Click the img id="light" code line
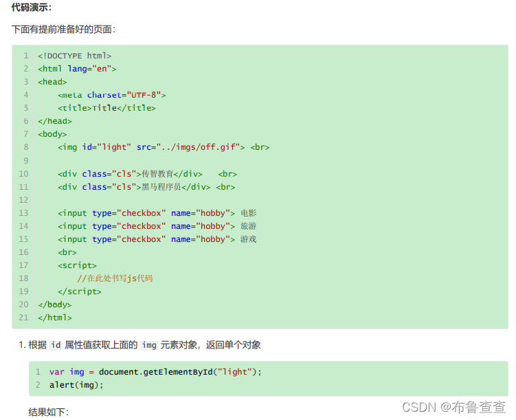 click(x=164, y=147)
